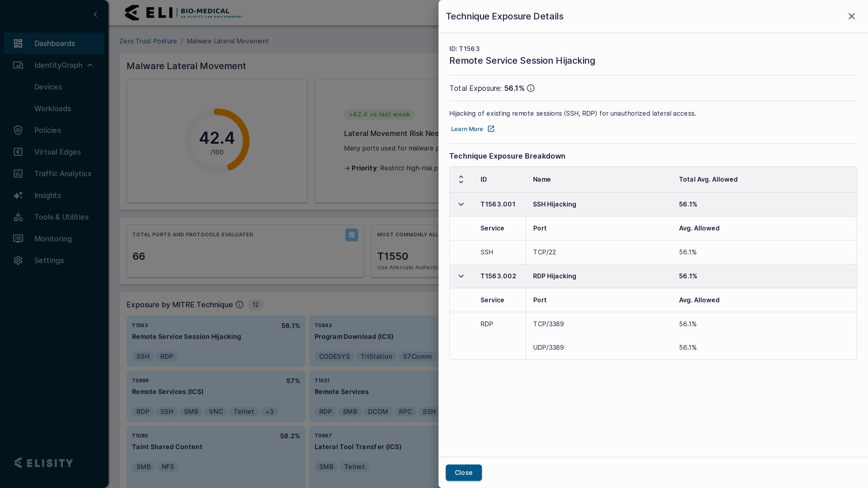The width and height of the screenshot is (868, 488).
Task: Collapse the IdentityGraph menu chevron
Action: (x=90, y=65)
